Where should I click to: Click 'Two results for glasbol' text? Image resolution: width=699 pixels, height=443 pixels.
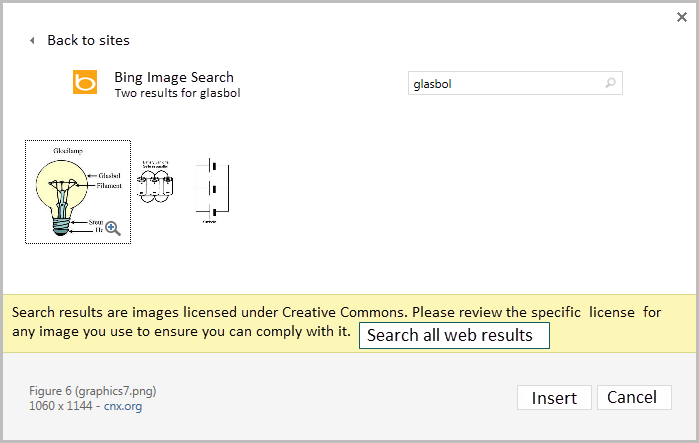[x=177, y=93]
